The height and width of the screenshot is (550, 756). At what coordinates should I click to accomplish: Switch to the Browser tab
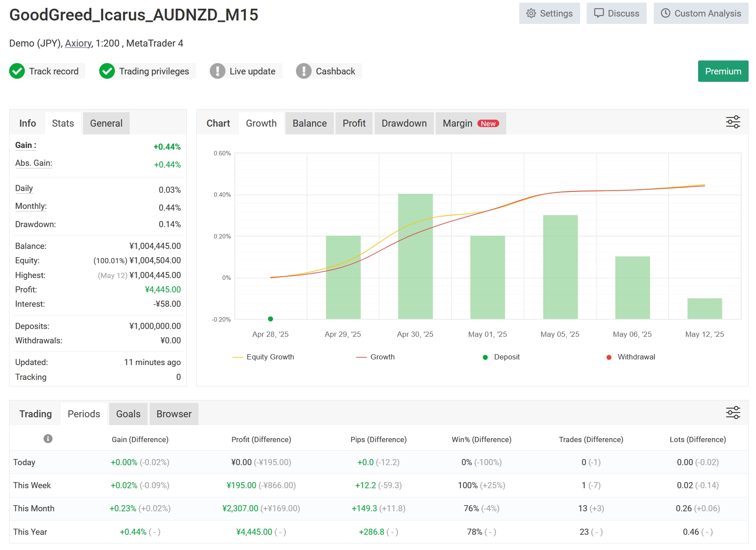coord(174,414)
